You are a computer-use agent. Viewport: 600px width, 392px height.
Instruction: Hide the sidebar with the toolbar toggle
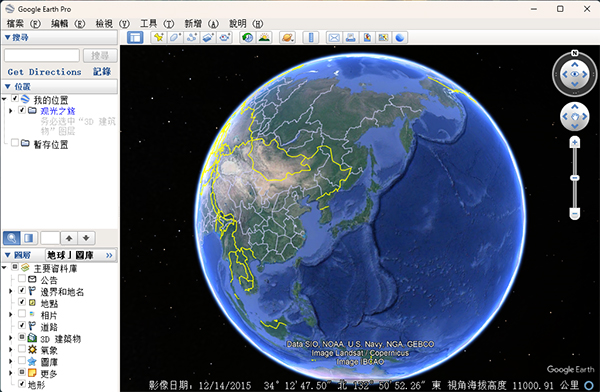point(135,38)
